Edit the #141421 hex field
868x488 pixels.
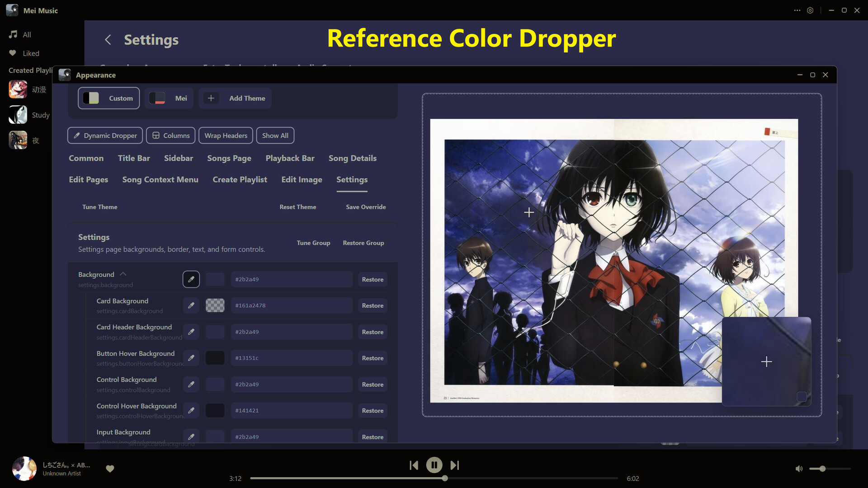[x=292, y=410]
